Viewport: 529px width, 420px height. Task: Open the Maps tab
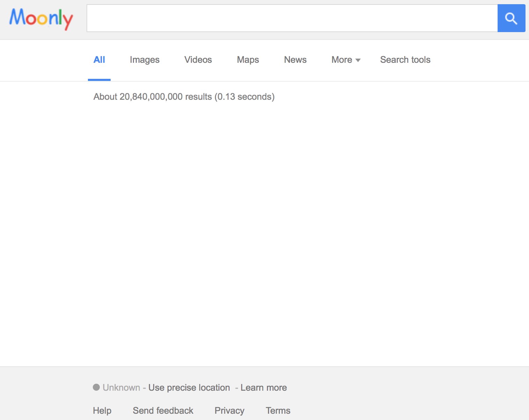pyautogui.click(x=248, y=60)
